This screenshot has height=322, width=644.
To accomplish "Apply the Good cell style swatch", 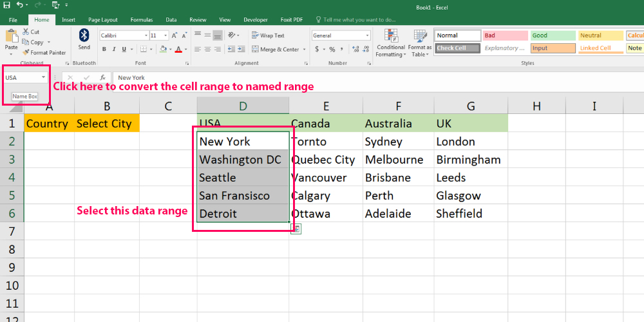I will point(552,35).
